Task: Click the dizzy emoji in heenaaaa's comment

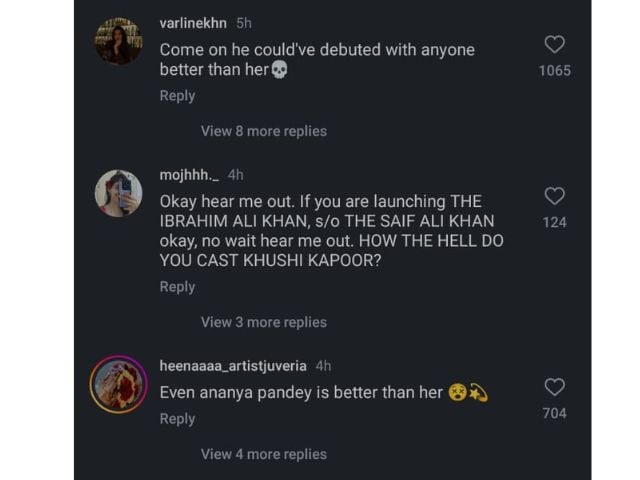Action: [477, 393]
